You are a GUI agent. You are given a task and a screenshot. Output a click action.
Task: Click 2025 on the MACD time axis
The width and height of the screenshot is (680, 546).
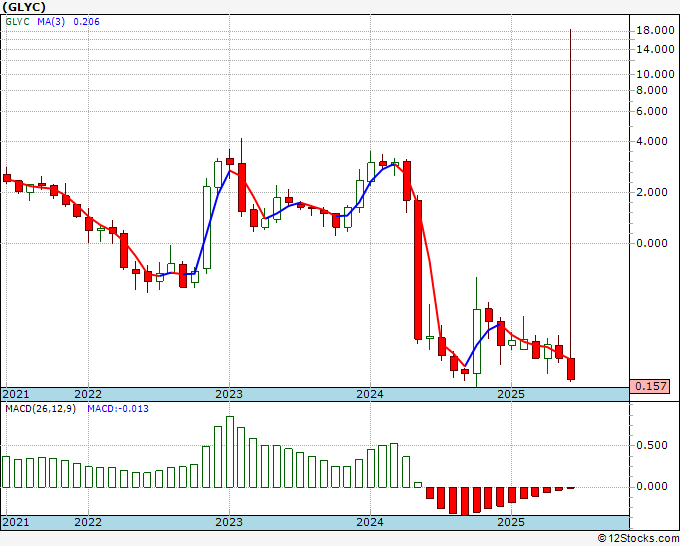[511, 522]
